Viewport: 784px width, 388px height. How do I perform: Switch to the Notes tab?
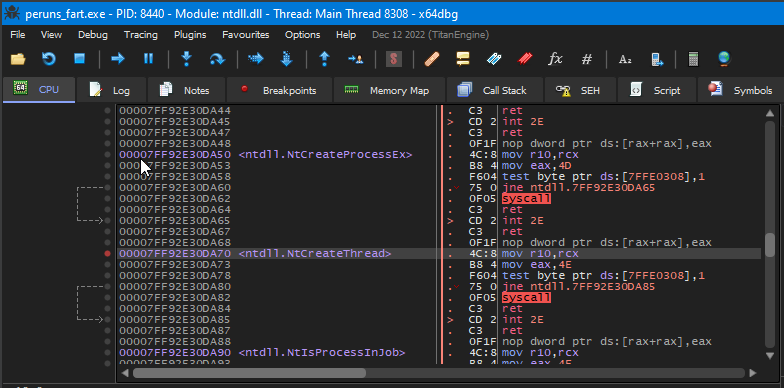186,90
